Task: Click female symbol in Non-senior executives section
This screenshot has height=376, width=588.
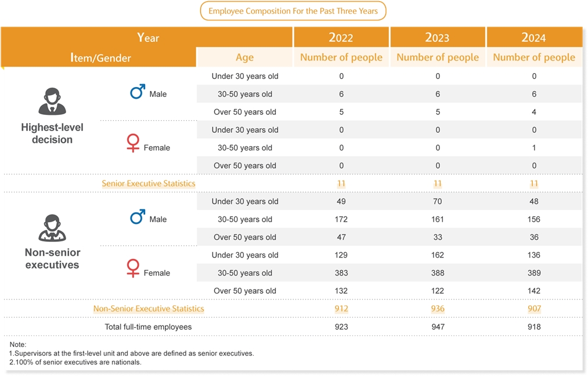Action: pyautogui.click(x=133, y=269)
